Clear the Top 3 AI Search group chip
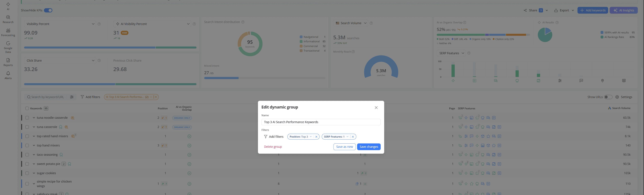 pyautogui.click(x=156, y=97)
